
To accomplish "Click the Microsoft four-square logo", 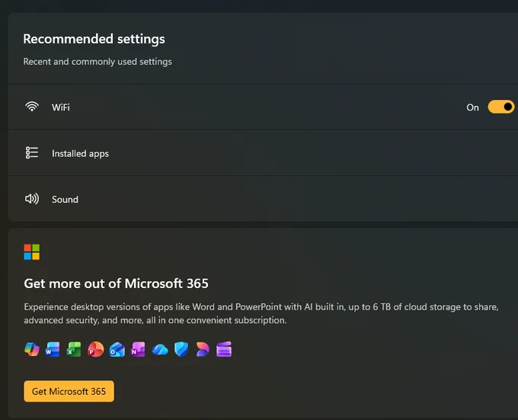I will (32, 252).
